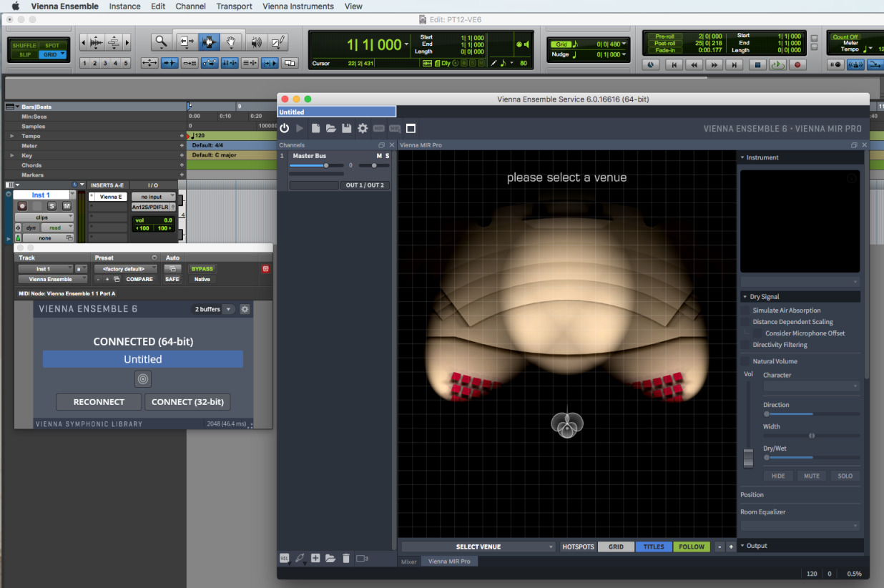Open the factory default preset dropdown

click(125, 269)
